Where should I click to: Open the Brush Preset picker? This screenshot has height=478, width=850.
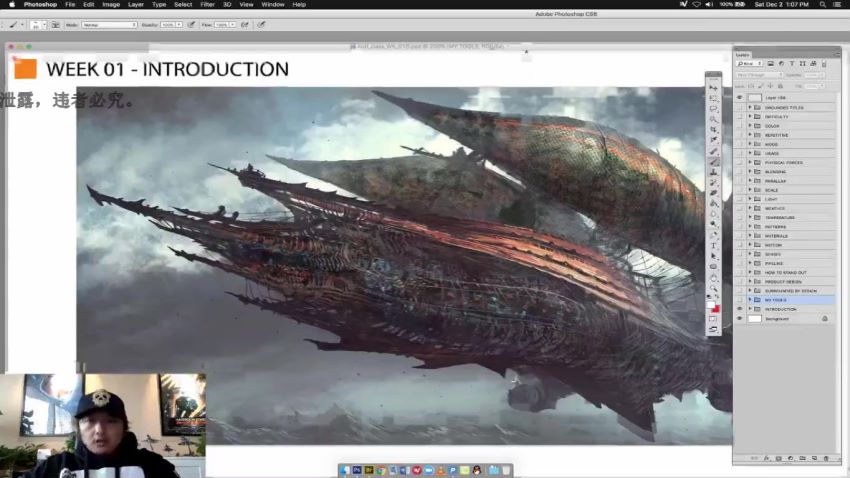[x=38, y=25]
